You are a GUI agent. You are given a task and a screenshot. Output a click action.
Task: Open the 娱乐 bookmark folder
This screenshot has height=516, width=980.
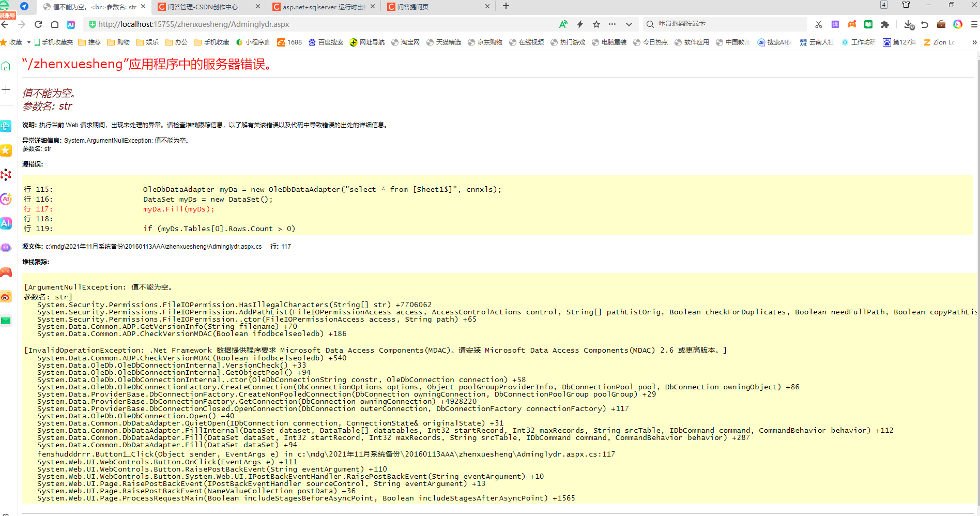click(x=148, y=42)
